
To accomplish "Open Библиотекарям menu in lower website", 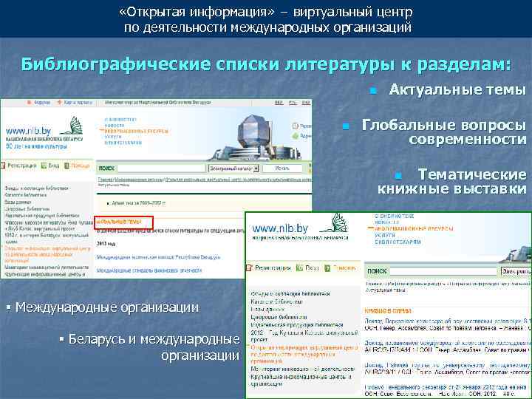I will tap(398, 242).
